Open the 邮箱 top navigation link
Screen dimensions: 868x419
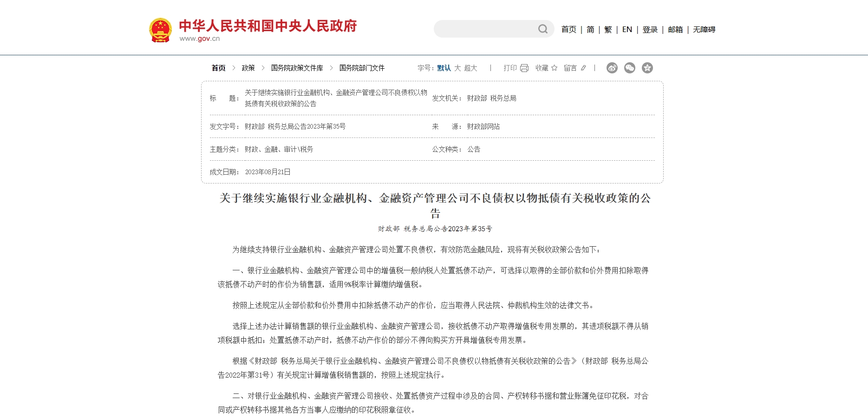(675, 29)
